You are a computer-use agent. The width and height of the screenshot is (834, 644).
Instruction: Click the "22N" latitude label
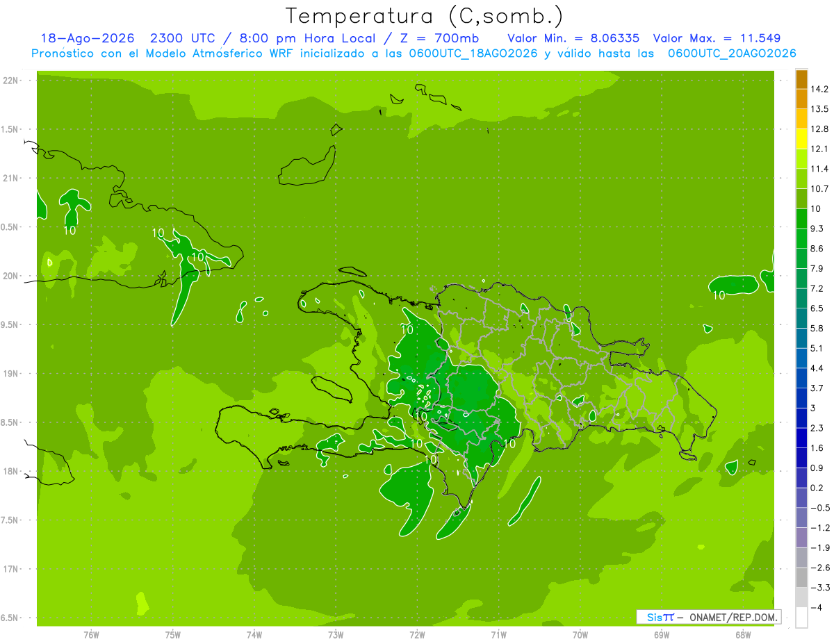11,81
